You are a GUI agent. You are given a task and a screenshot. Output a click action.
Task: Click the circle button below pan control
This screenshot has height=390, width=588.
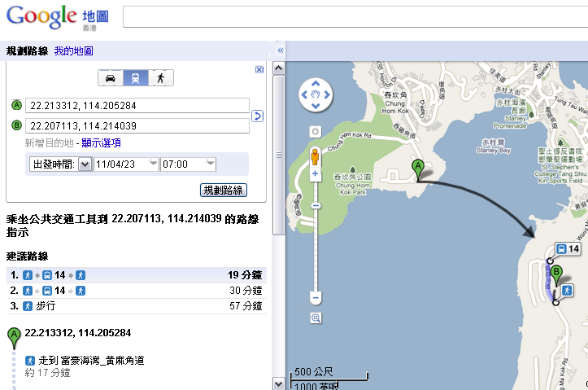(316, 132)
